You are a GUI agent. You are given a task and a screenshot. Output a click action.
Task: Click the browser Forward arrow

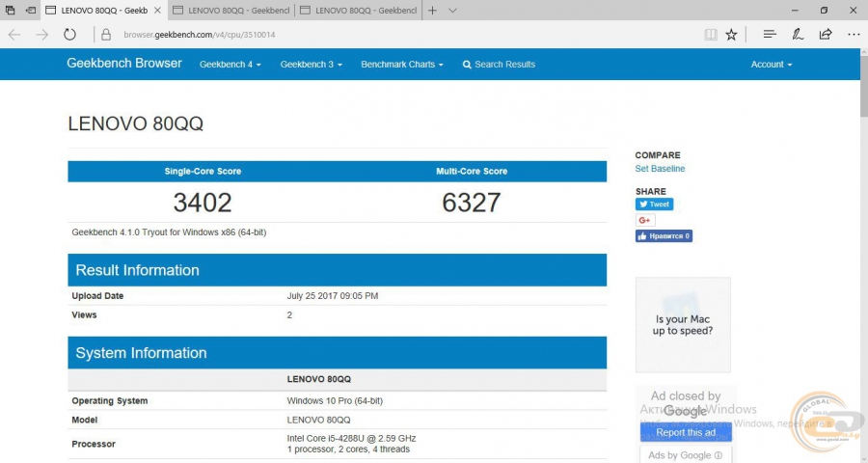tap(42, 35)
